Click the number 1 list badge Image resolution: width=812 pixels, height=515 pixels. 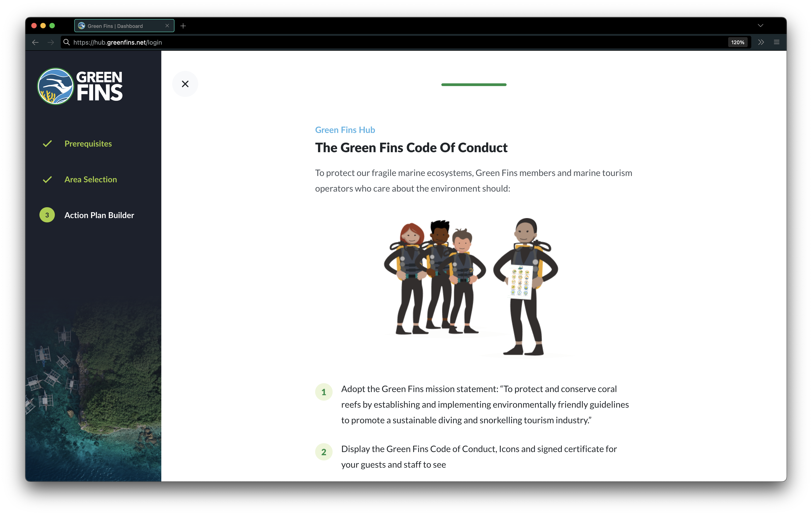tap(324, 392)
